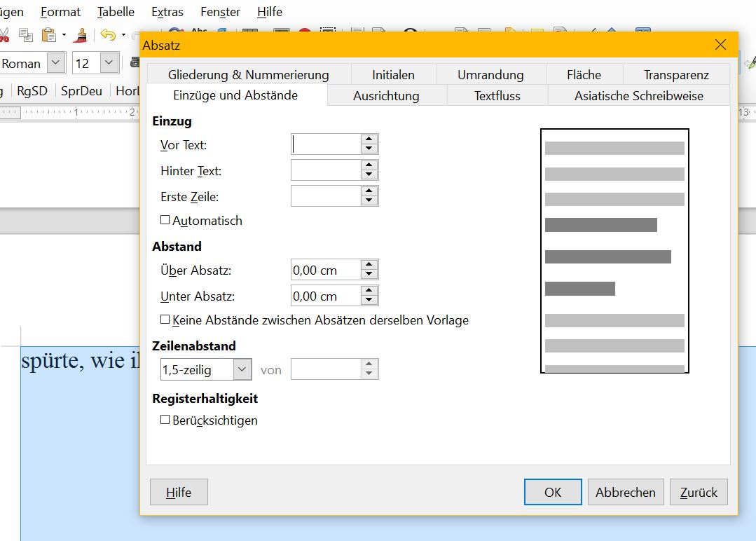756x541 pixels.
Task: Click the OK button
Action: pos(553,492)
